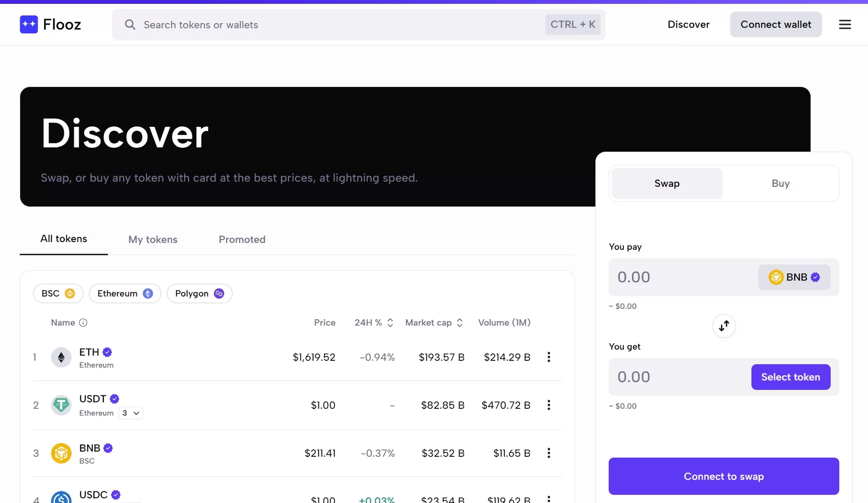868x503 pixels.
Task: Toggle the BSC network filter
Action: (x=58, y=293)
